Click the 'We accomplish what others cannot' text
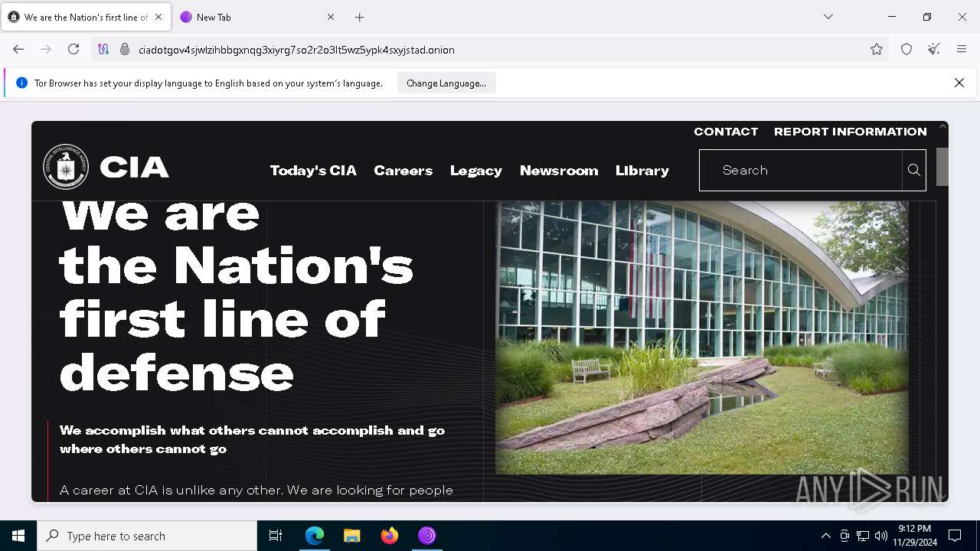This screenshot has width=980, height=551. coord(252,439)
